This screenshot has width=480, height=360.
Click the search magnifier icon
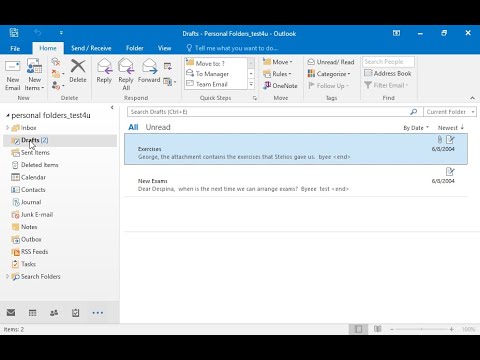(x=414, y=112)
